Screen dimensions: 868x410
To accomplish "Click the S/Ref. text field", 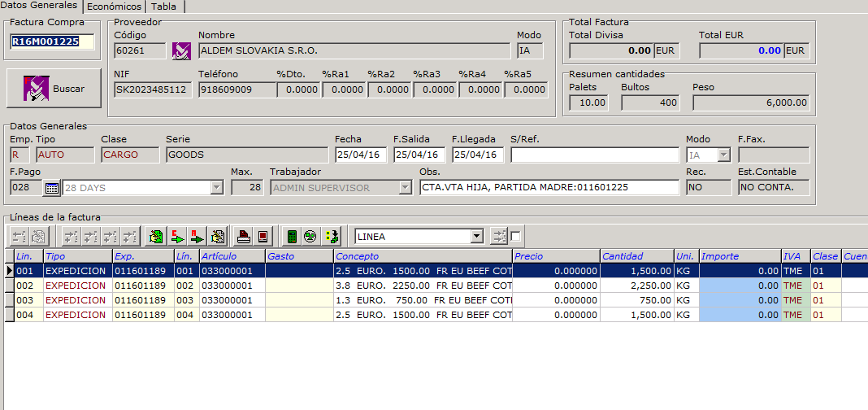I will tap(594, 155).
